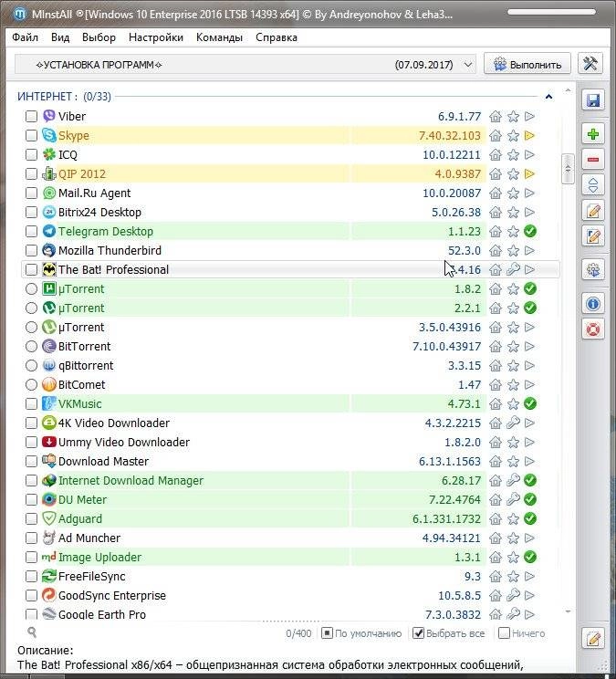Open the Файл menu

[x=25, y=37]
